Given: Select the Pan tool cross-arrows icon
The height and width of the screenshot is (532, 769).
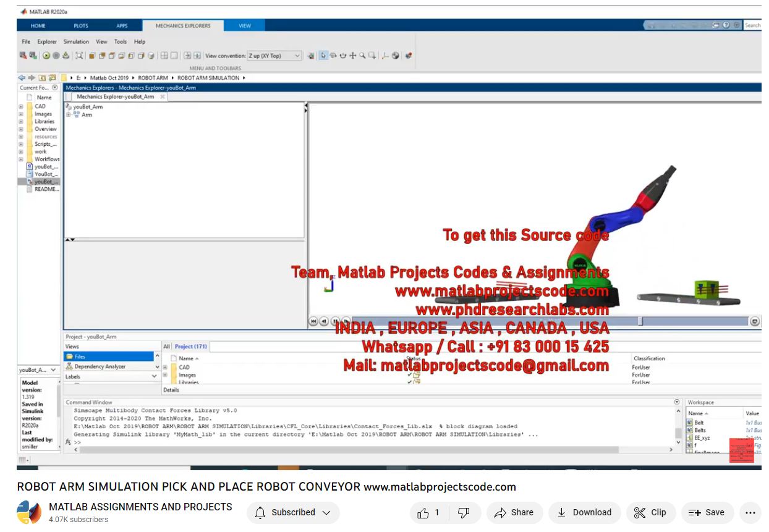Looking at the screenshot, I should [353, 56].
